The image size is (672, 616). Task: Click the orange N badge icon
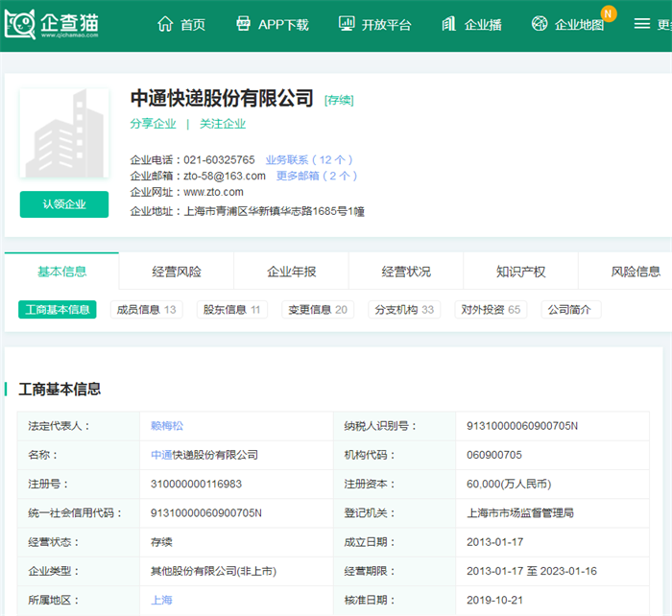tap(608, 13)
